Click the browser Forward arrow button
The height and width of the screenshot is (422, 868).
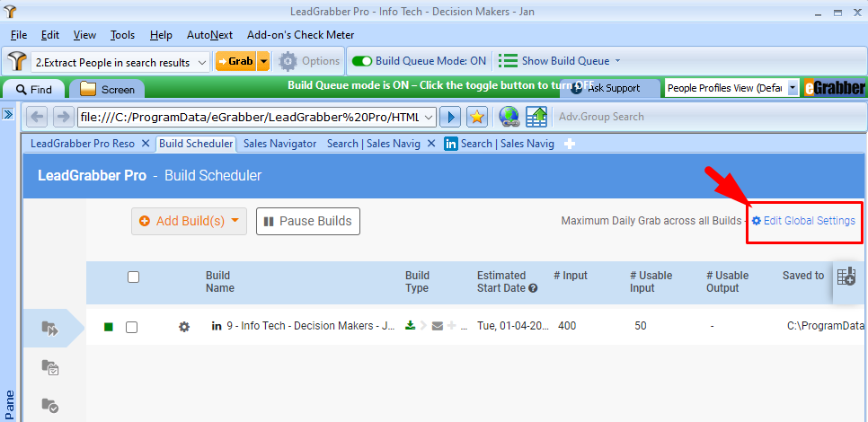[63, 117]
